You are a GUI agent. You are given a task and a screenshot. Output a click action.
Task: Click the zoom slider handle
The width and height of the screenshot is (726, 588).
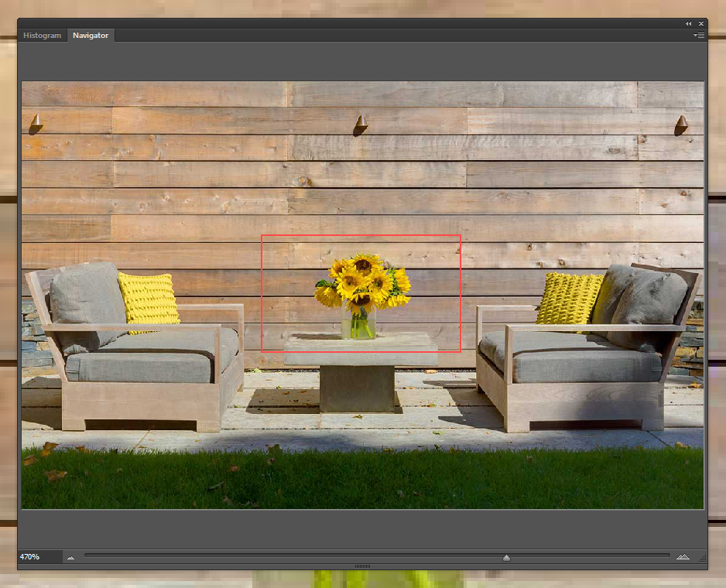tap(506, 558)
